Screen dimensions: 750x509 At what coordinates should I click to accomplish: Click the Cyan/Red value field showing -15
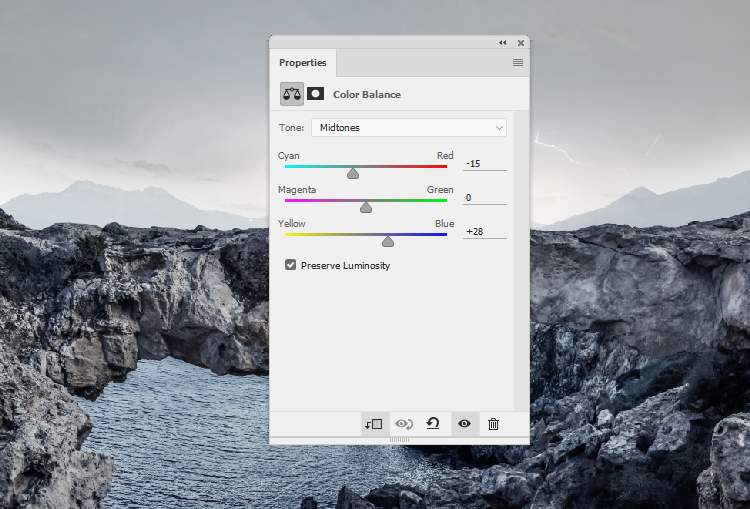click(x=484, y=163)
